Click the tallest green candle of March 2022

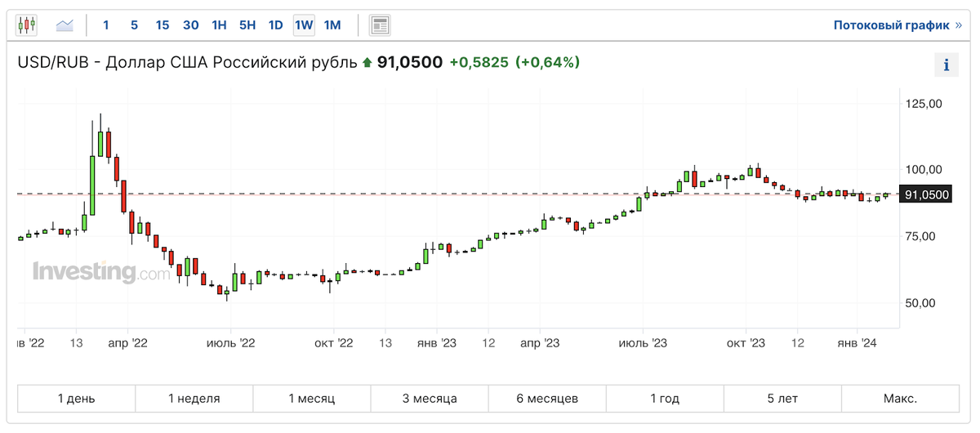click(91, 185)
